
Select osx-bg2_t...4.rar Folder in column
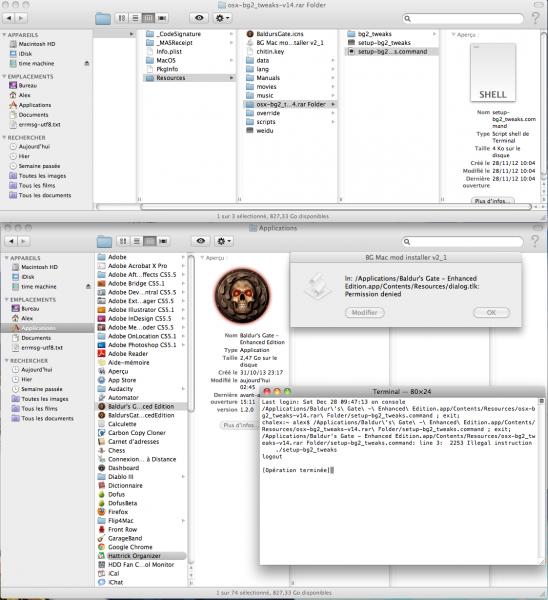[x=290, y=104]
